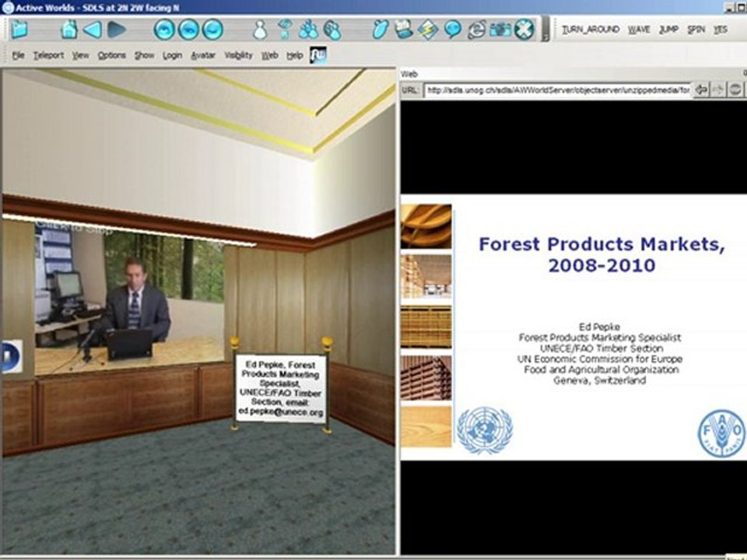
Task: Click the partial blue button at left edge
Action: tap(10, 355)
